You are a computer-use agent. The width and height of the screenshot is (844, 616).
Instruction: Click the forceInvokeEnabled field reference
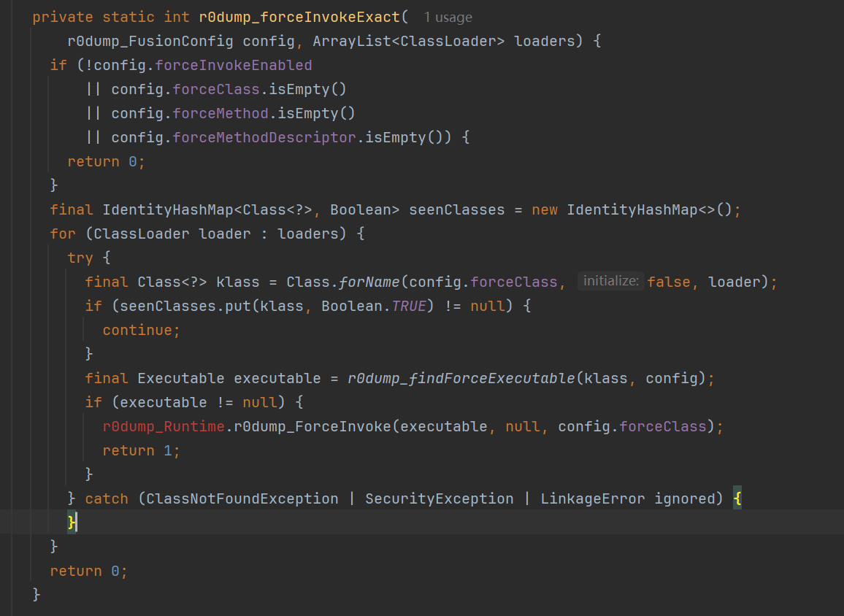point(233,66)
